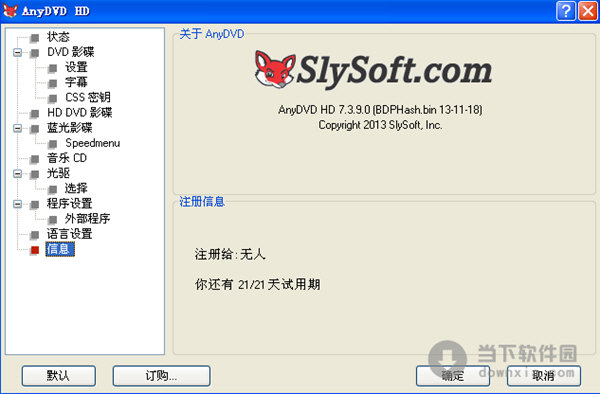The image size is (600, 394).
Task: Click the 你还有 21/21 天试用期 text
Action: 258,284
